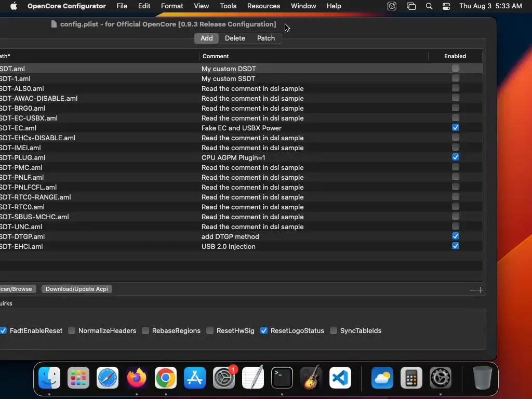Open Spotlight search in menu bar
Image resolution: width=532 pixels, height=399 pixels.
[429, 6]
